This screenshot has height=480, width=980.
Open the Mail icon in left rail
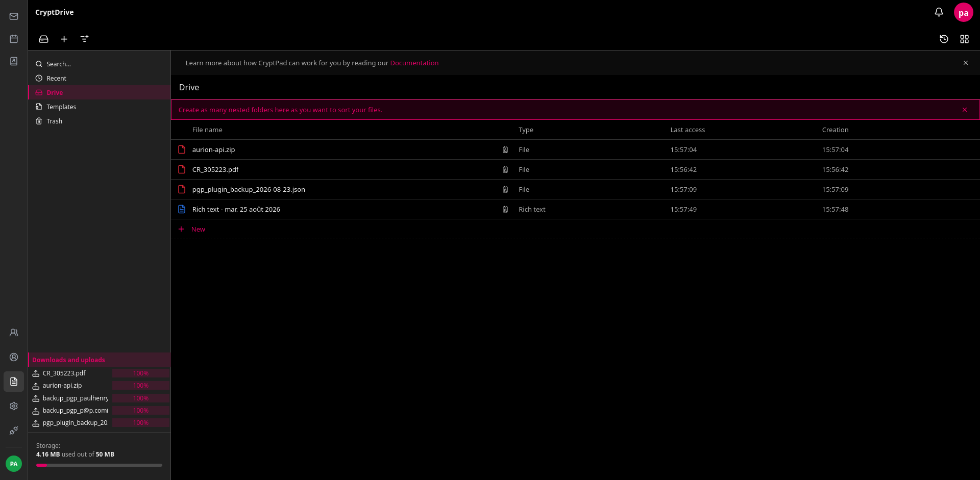14,16
